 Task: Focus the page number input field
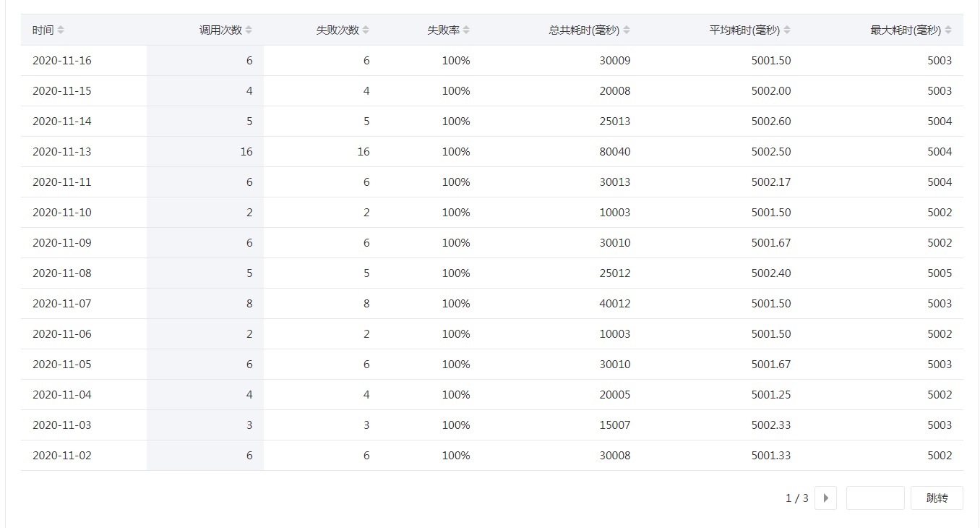point(875,498)
